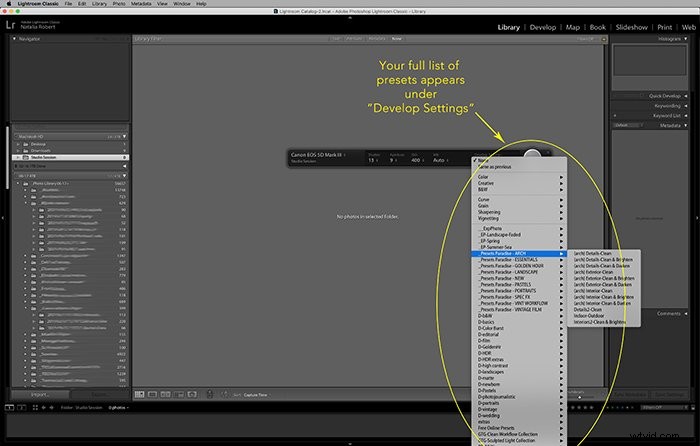Viewport: 700px width, 446px height.
Task: Click the Painter spray can tool
Action: (x=210, y=394)
